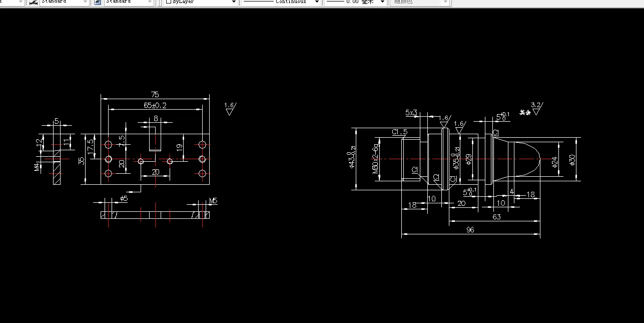The image size is (644, 323).
Task: Select the φ29 diameter dimension
Action: point(468,159)
